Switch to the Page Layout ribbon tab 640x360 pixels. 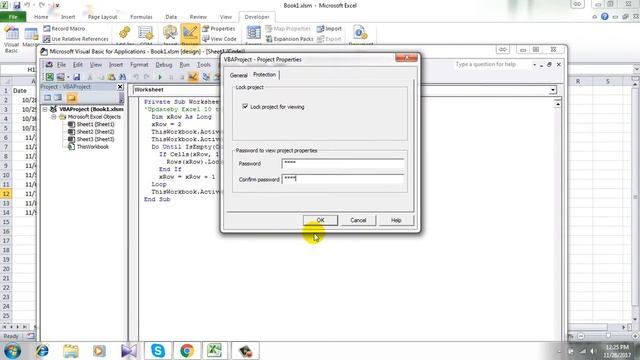pos(102,17)
